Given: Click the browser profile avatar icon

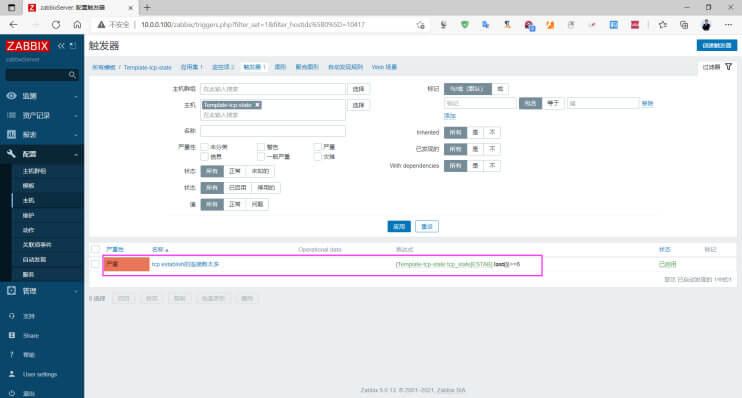Looking at the screenshot, I should click(x=706, y=25).
